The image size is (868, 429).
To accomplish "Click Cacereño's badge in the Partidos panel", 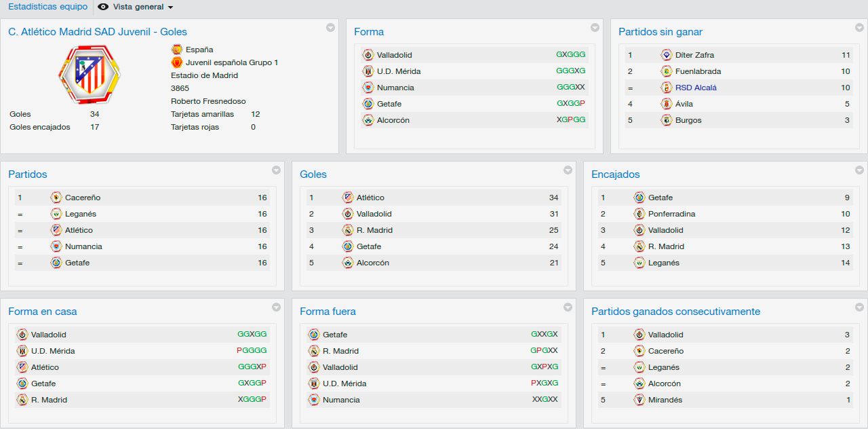I will pyautogui.click(x=56, y=198).
